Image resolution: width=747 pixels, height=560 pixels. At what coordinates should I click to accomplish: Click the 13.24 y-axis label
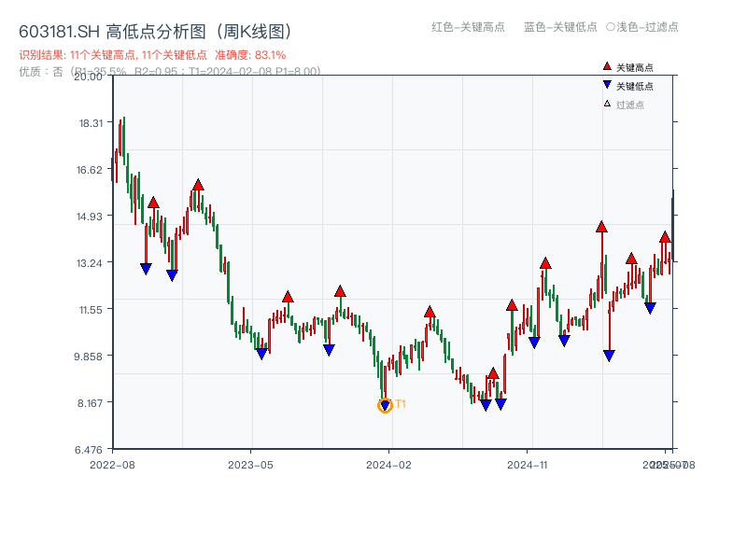(90, 263)
